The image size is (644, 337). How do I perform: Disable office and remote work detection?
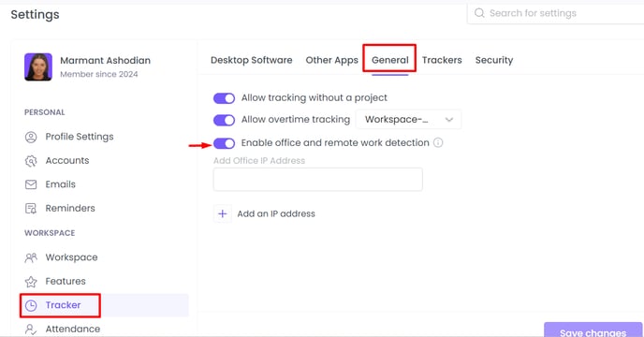[224, 143]
